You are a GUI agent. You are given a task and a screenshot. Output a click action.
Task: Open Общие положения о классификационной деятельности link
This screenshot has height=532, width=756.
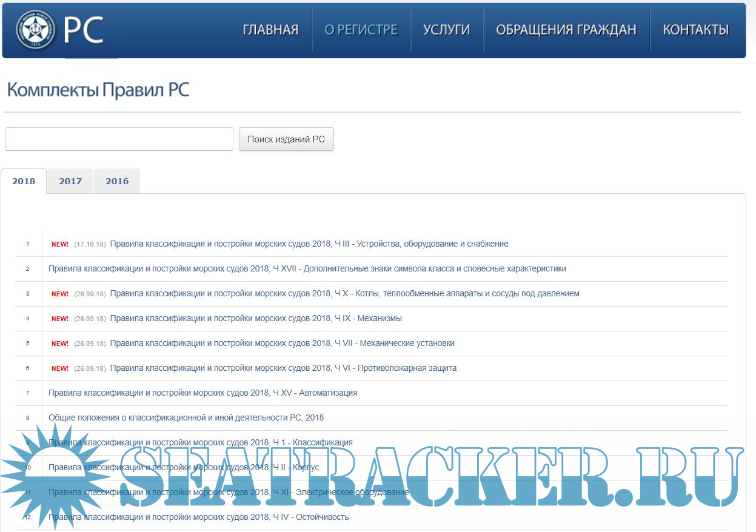186,417
